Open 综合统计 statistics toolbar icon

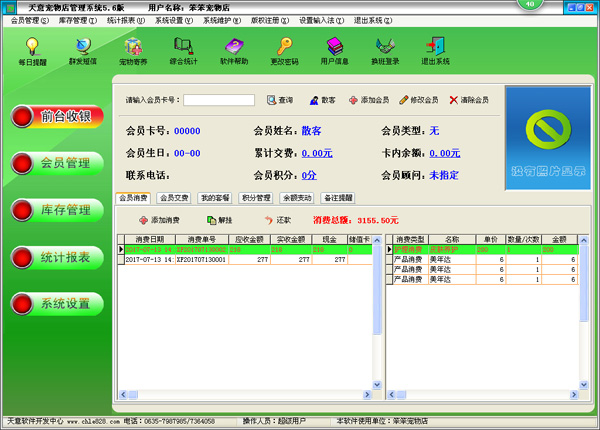tap(183, 51)
